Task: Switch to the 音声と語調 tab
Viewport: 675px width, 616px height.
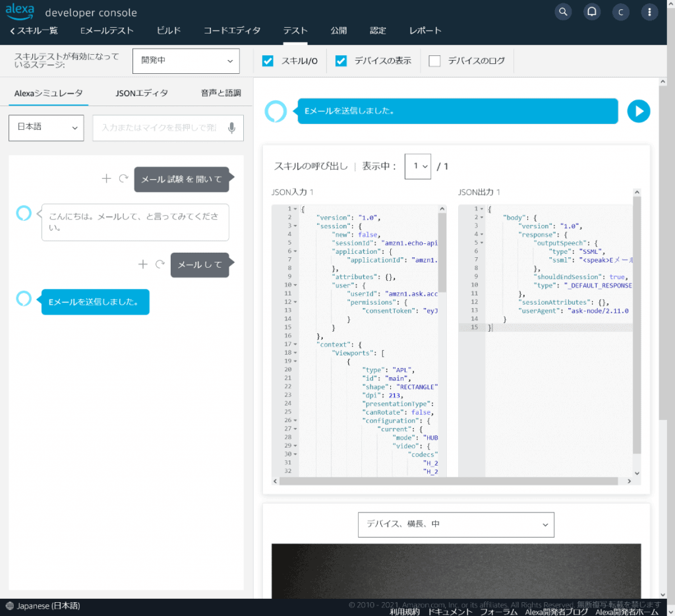Action: (x=221, y=93)
